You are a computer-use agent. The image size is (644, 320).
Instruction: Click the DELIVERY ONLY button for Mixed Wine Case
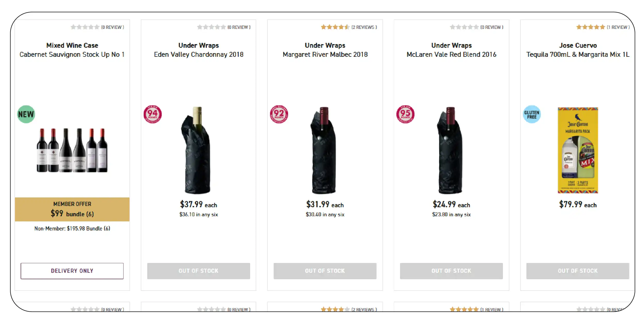(x=72, y=271)
